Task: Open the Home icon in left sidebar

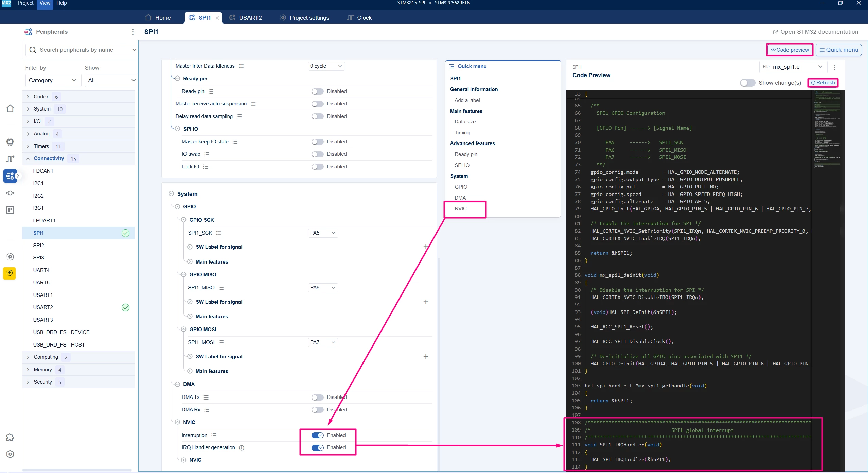Action: click(10, 108)
